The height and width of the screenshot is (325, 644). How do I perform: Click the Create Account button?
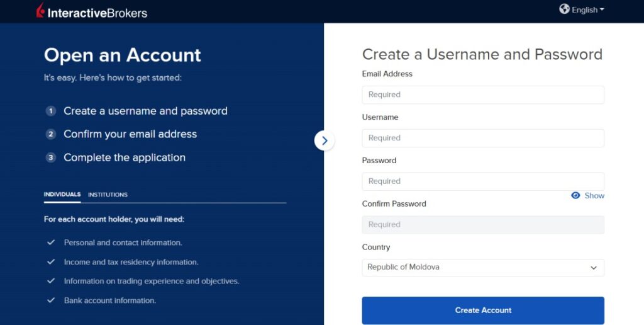(x=483, y=310)
